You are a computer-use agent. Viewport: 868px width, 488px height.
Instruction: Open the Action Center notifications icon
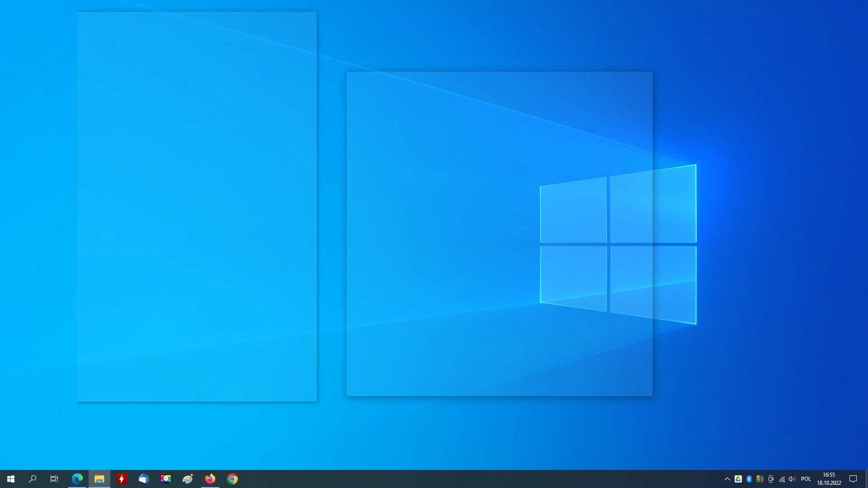click(854, 479)
